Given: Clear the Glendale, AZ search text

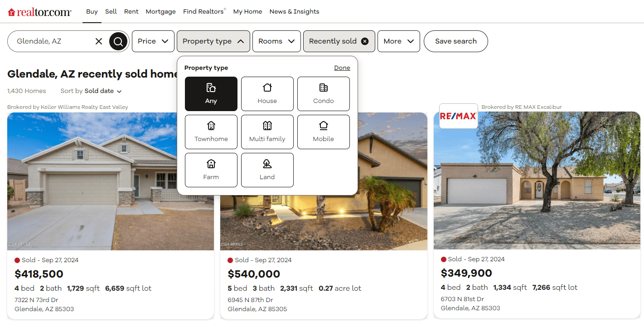Looking at the screenshot, I should [x=99, y=41].
